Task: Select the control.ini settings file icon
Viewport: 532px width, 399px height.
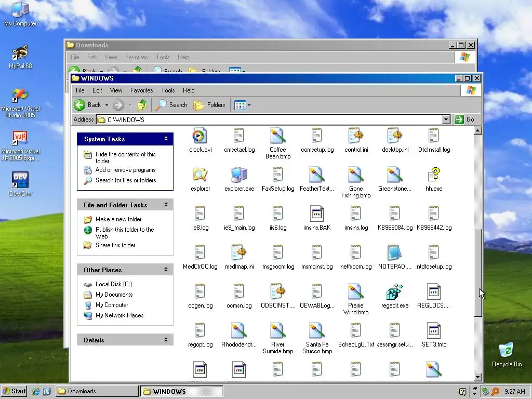Action: pos(356,136)
